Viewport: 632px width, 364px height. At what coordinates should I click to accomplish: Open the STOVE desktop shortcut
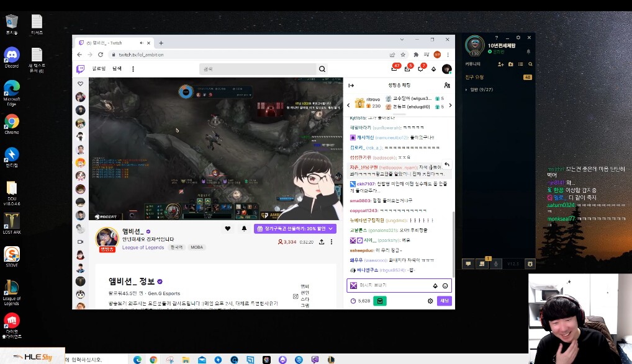[12, 257]
